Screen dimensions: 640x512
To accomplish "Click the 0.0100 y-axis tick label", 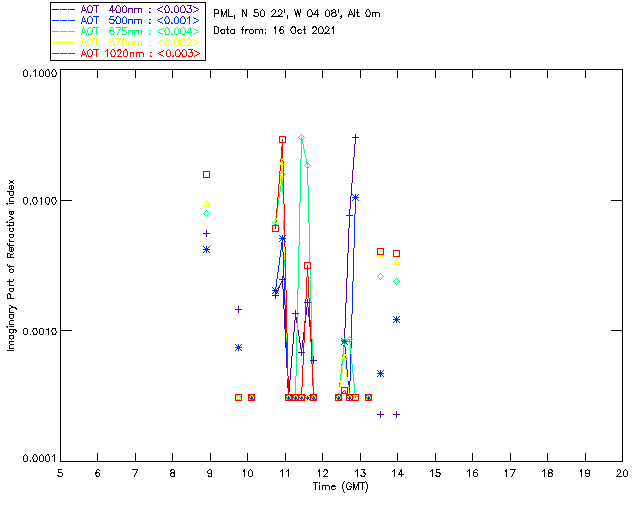I will (x=39, y=201).
